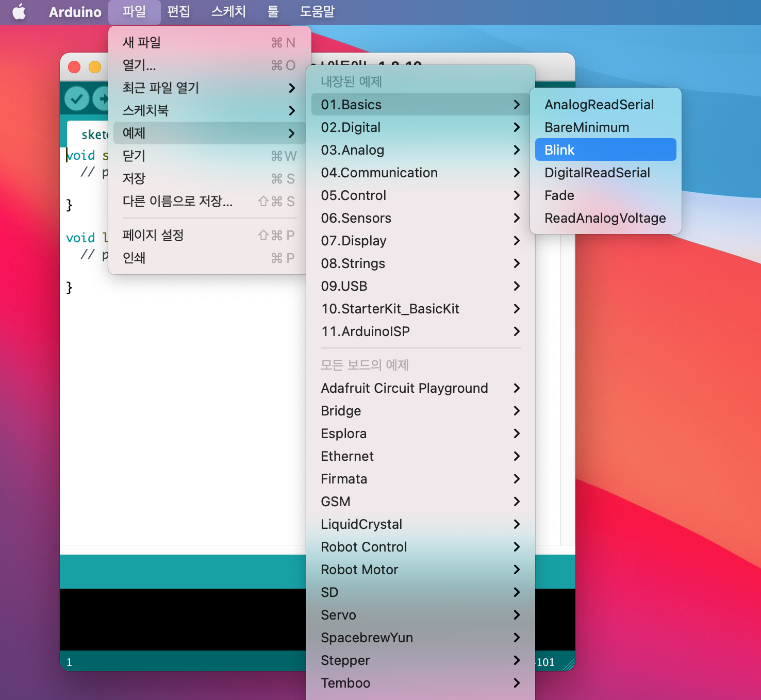Click the Apple menu icon
Screen dimensions: 761x700
click(19, 11)
